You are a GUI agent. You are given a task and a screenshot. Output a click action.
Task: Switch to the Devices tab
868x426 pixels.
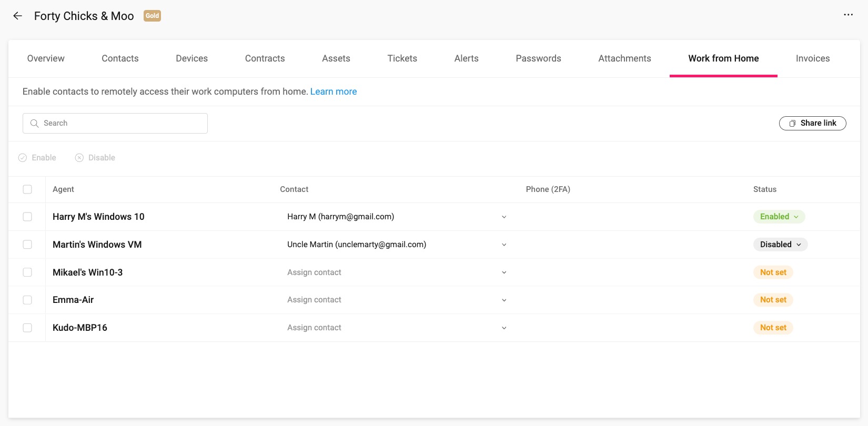[191, 58]
